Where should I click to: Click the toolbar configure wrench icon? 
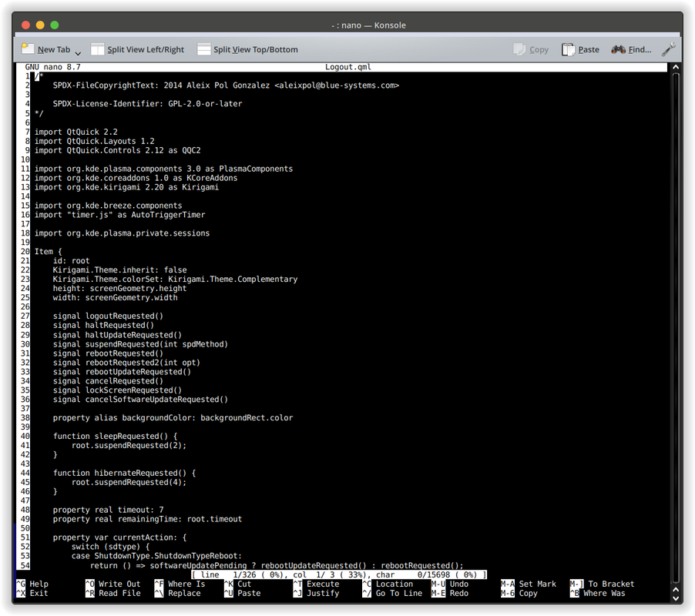tap(668, 49)
